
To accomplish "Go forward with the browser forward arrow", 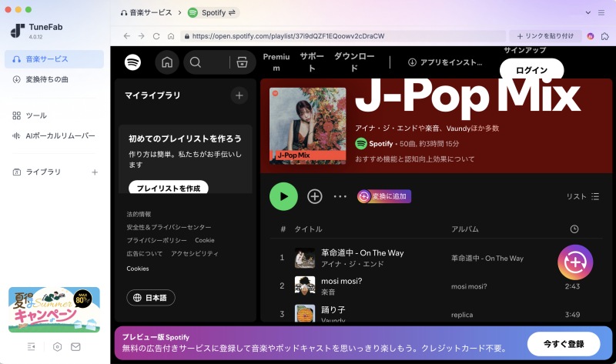I will (142, 36).
